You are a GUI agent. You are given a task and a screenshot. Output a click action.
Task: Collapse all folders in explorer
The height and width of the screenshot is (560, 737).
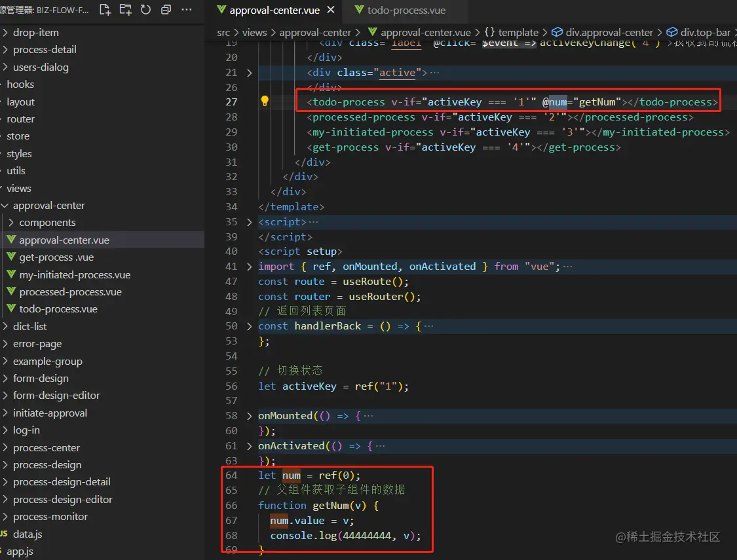[166, 9]
